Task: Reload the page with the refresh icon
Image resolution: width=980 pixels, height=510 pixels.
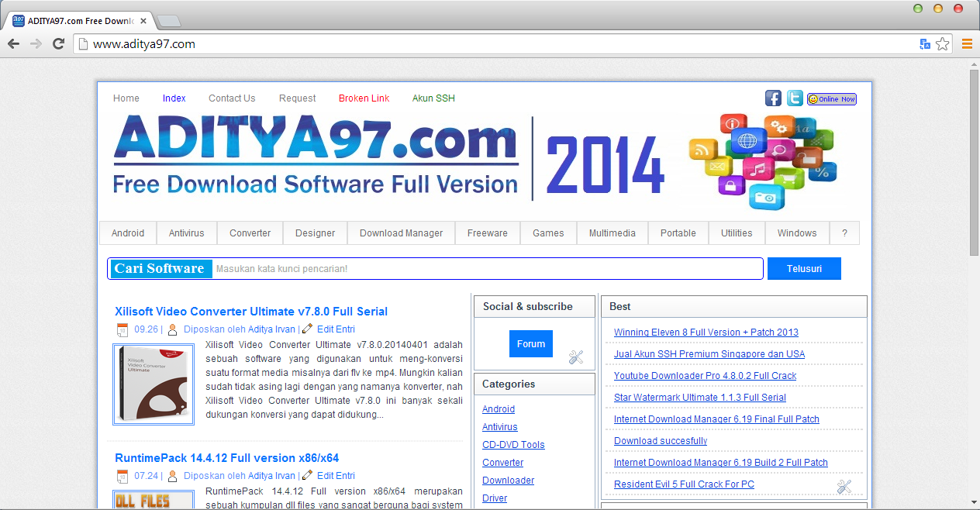Action: pos(58,44)
